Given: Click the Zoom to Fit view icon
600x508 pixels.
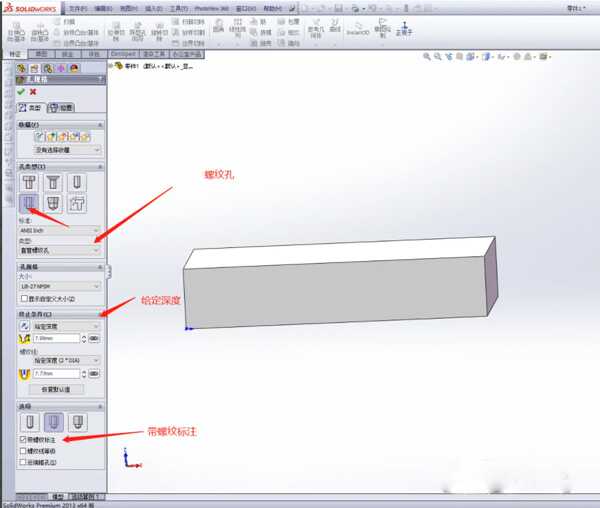Looking at the screenshot, I should 427,57.
